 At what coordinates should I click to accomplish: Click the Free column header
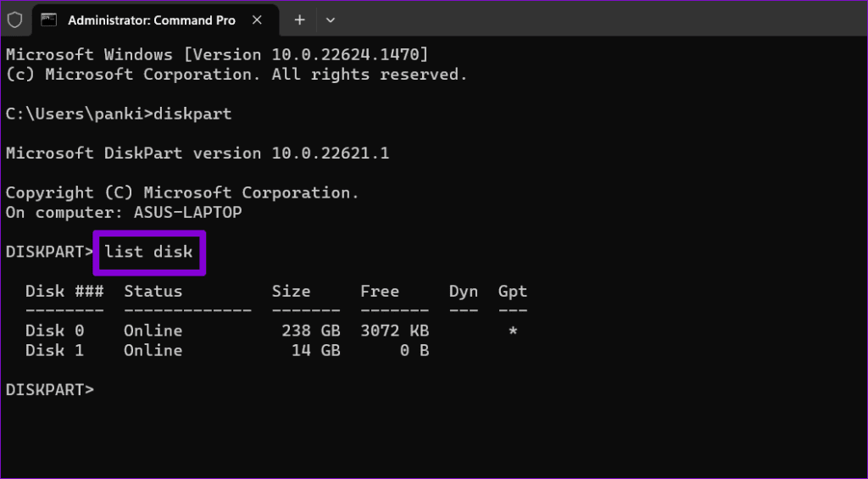(379, 292)
